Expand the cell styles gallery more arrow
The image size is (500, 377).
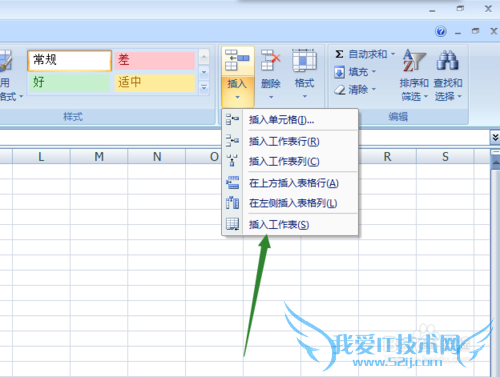click(204, 87)
